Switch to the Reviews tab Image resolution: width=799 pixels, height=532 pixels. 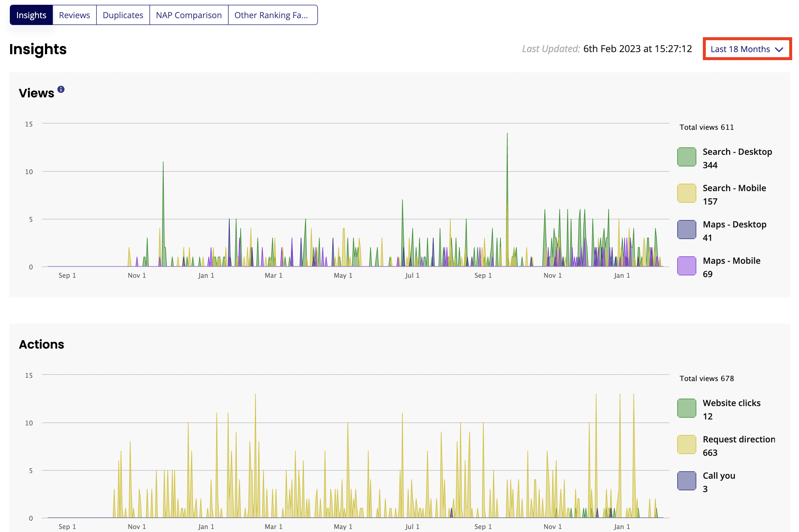[x=74, y=15]
